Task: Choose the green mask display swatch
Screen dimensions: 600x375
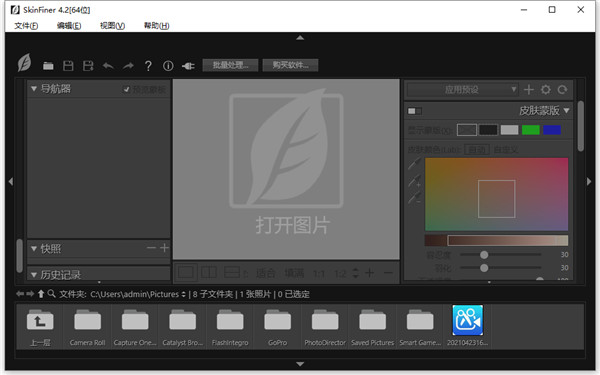Action: (x=531, y=130)
